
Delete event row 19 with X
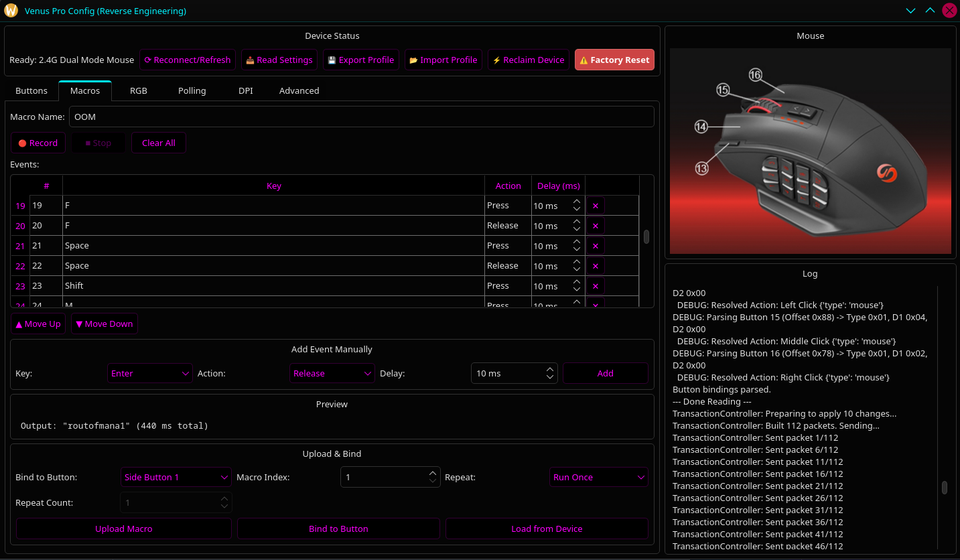pos(595,206)
